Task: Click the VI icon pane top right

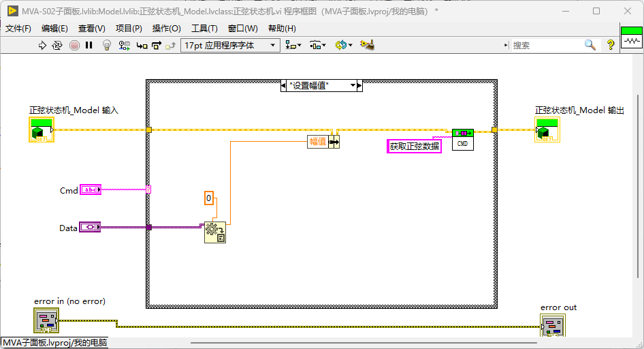Action: 631,37
